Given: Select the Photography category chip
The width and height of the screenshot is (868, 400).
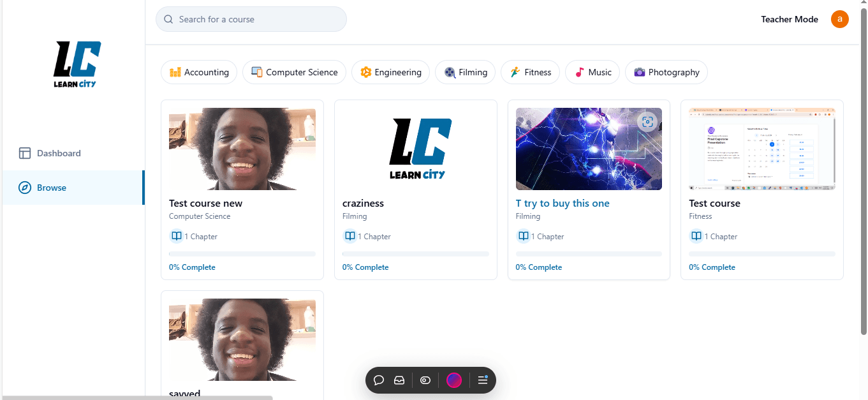Looking at the screenshot, I should pyautogui.click(x=666, y=73).
